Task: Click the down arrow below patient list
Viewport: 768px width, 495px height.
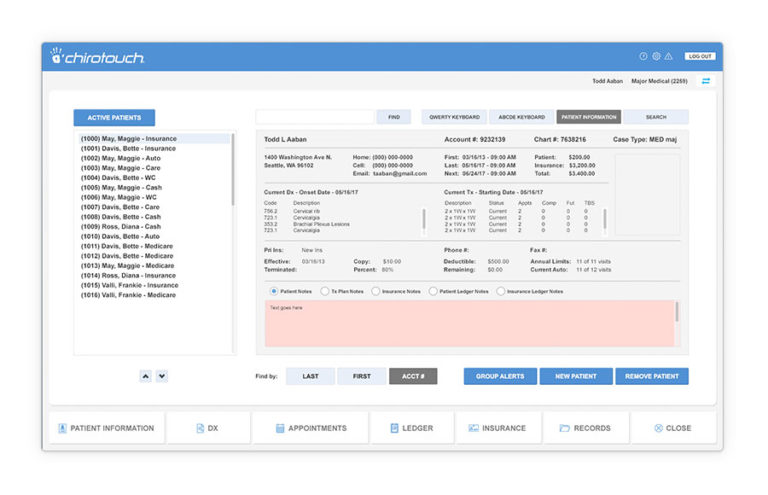Action: (x=162, y=376)
